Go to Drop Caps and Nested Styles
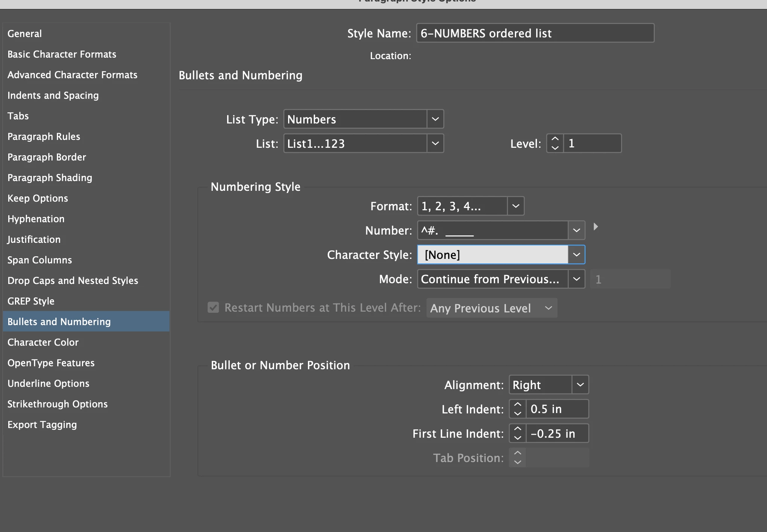Screen dimensions: 767x532 [73, 281]
